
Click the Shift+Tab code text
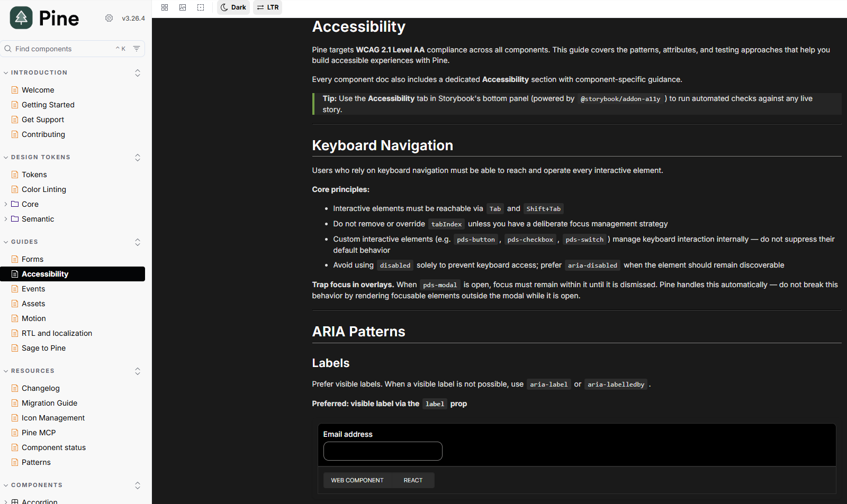pyautogui.click(x=543, y=209)
